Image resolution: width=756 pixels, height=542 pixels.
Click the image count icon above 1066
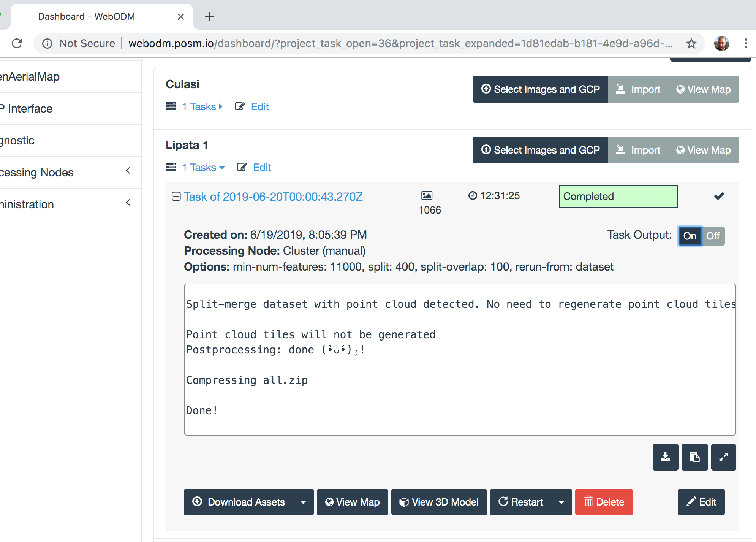click(427, 196)
